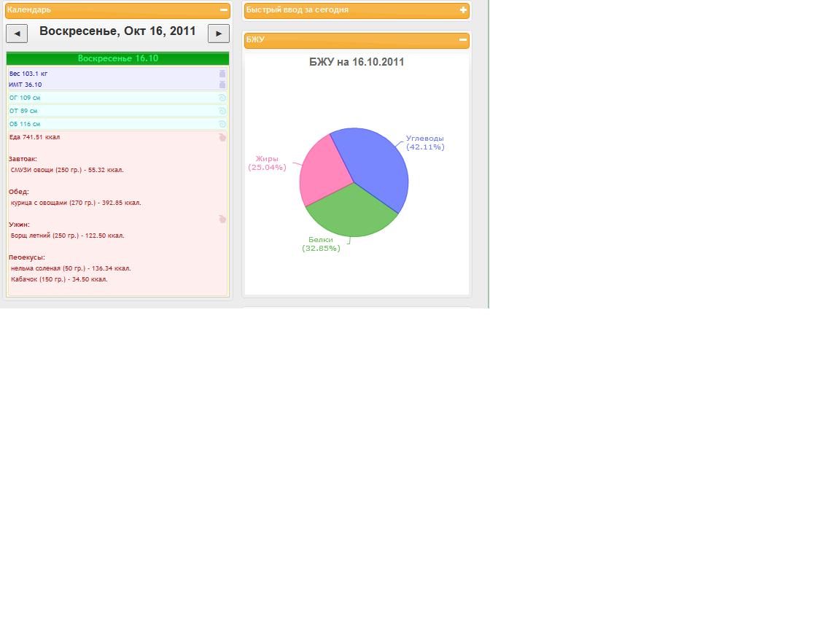
Task: Collapse the Календарь panel
Action: coord(224,9)
